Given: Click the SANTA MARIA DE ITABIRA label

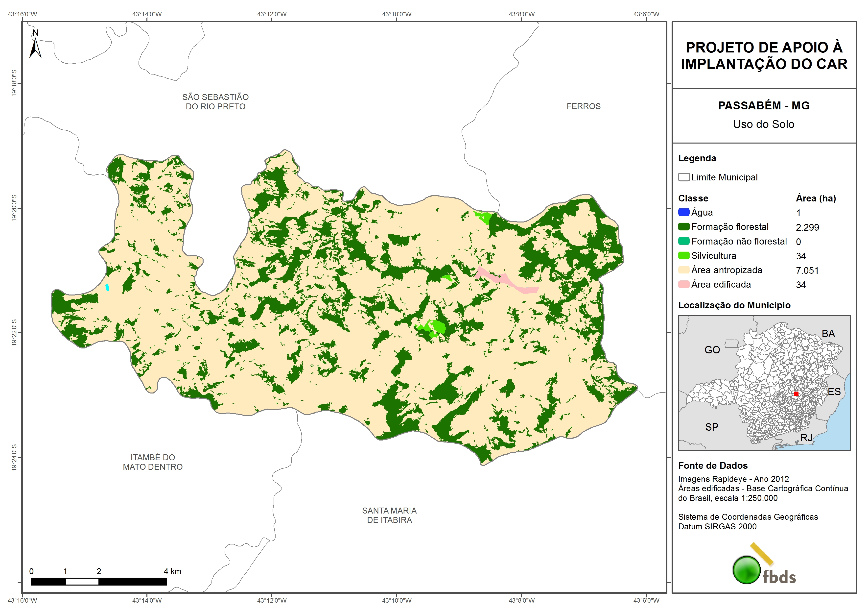Looking at the screenshot, I should click(389, 515).
